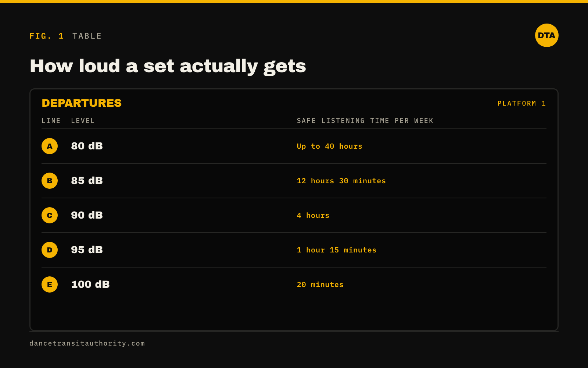588x368 pixels.
Task: Click the PLATFORM 1 label
Action: tap(522, 103)
